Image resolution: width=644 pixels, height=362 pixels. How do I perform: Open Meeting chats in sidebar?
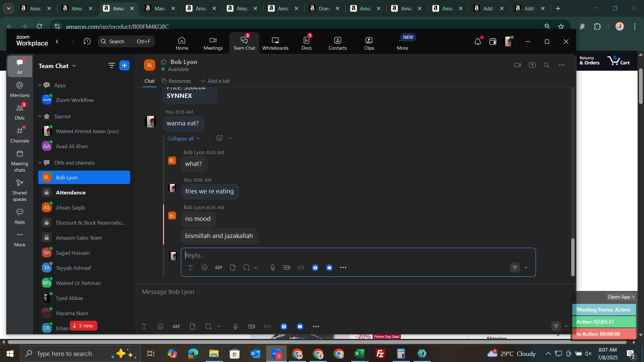20,161
